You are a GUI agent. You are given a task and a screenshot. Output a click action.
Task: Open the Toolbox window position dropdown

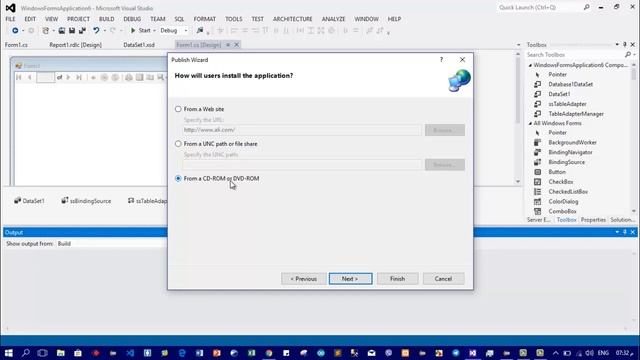click(617, 44)
